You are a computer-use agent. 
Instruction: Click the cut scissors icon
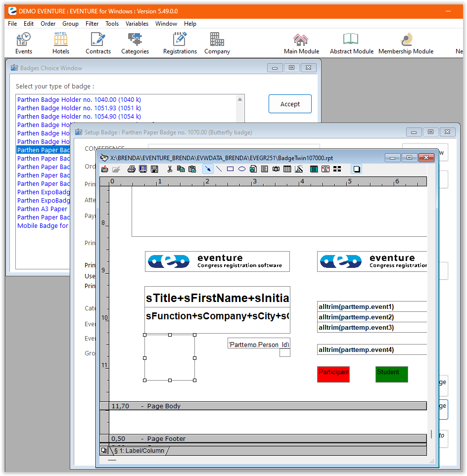click(170, 169)
